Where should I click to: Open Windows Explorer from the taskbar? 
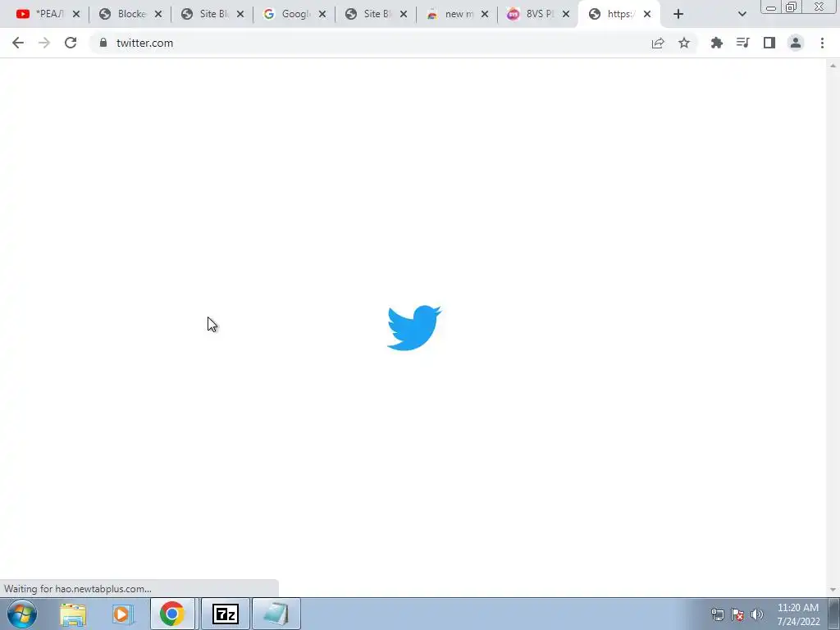pyautogui.click(x=73, y=614)
